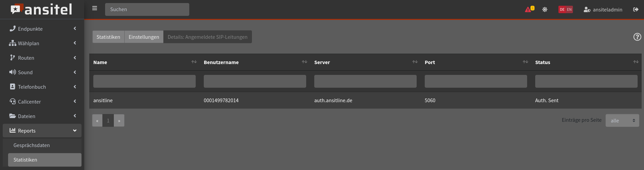Screen dimensions: 644x170
Task: Sort table by Port column
Action: (525, 62)
